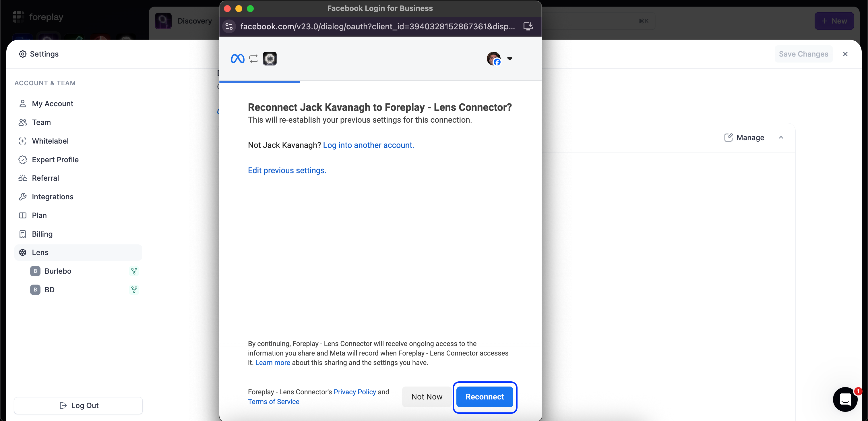868x421 pixels.
Task: Click the New button in Foreplay header
Action: pyautogui.click(x=834, y=21)
